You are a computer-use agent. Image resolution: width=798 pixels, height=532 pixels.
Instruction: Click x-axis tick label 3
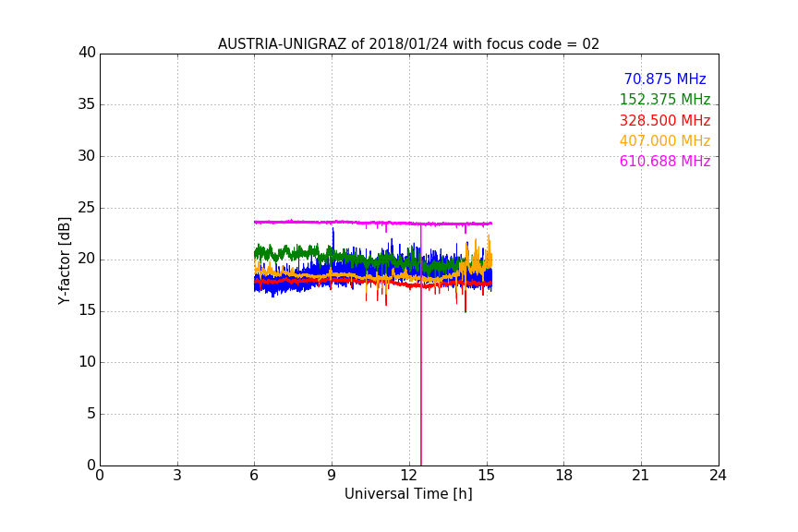[177, 476]
